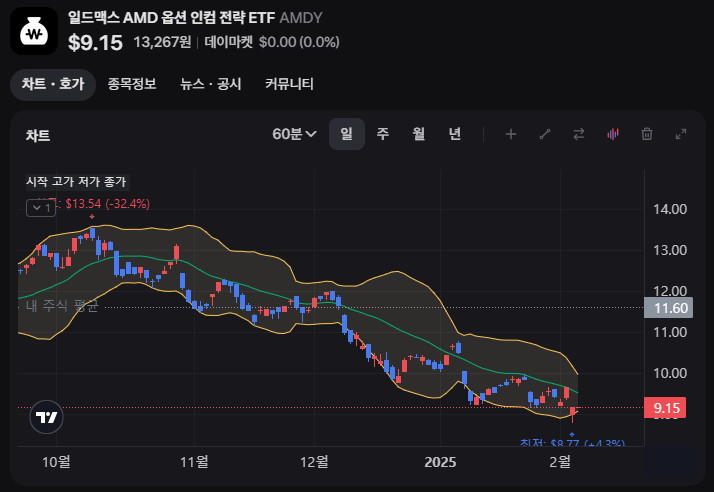Click the trash delete drawings icon
This screenshot has width=714, height=492.
pyautogui.click(x=647, y=134)
